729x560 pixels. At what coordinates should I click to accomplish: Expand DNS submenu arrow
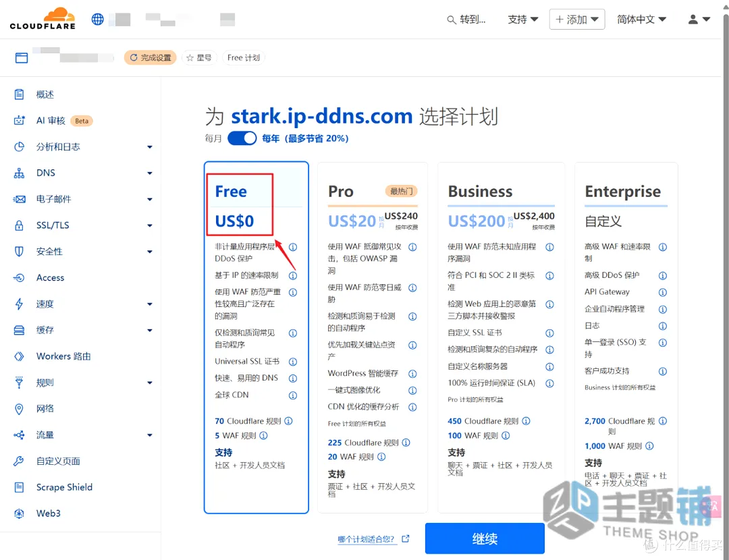[x=150, y=173]
